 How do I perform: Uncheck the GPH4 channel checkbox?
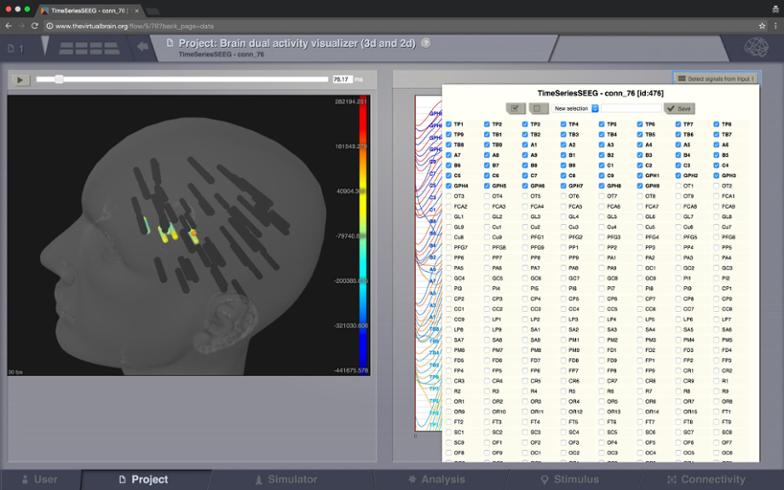point(448,186)
